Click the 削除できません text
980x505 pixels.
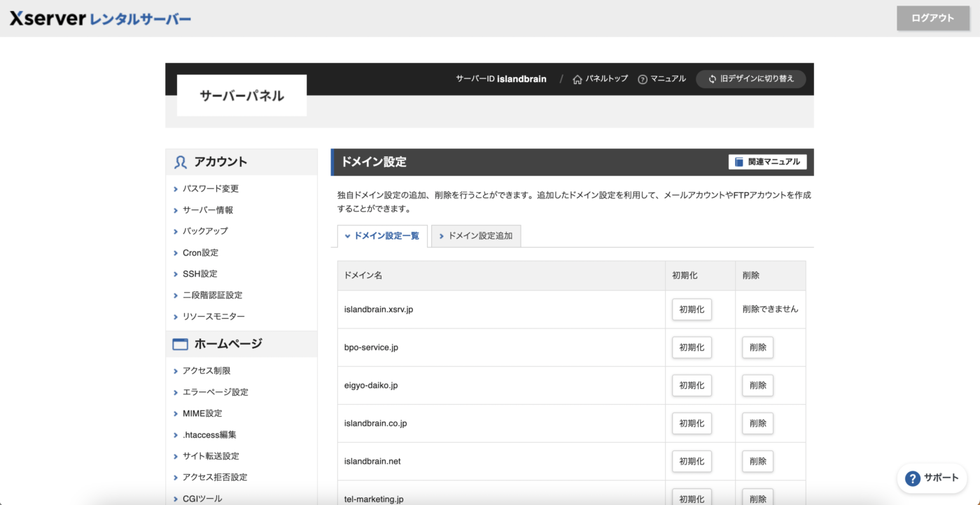pyautogui.click(x=770, y=309)
